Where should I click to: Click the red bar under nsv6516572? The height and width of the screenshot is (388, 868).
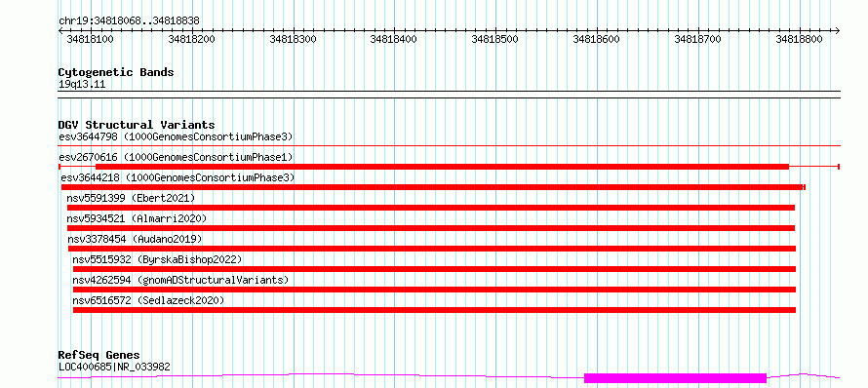[x=434, y=310]
